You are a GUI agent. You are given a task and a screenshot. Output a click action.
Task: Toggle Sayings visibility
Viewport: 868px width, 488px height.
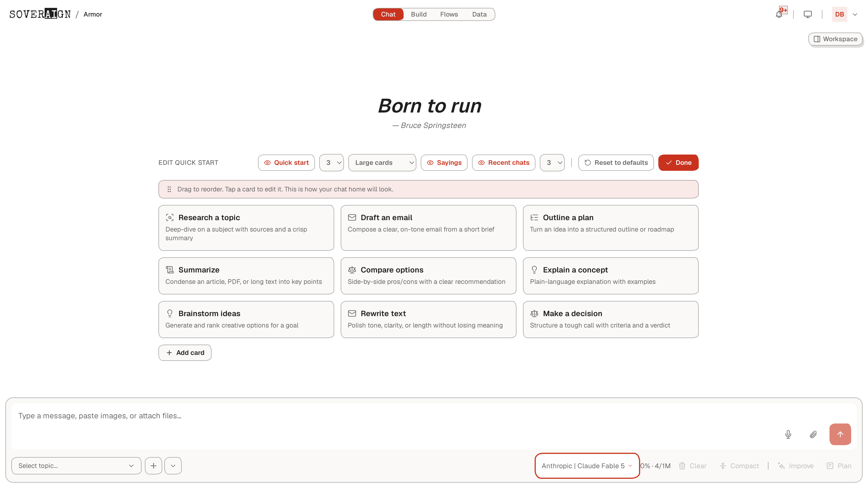click(x=444, y=163)
